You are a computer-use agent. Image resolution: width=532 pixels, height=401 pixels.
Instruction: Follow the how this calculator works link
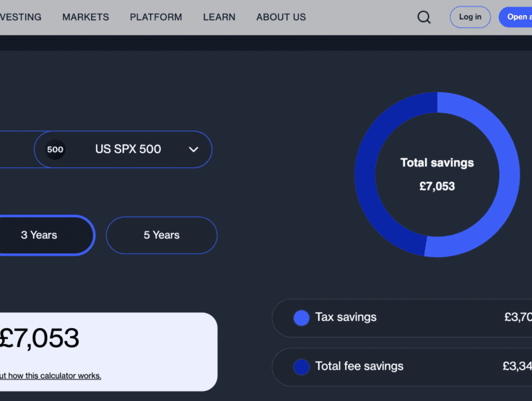click(51, 376)
